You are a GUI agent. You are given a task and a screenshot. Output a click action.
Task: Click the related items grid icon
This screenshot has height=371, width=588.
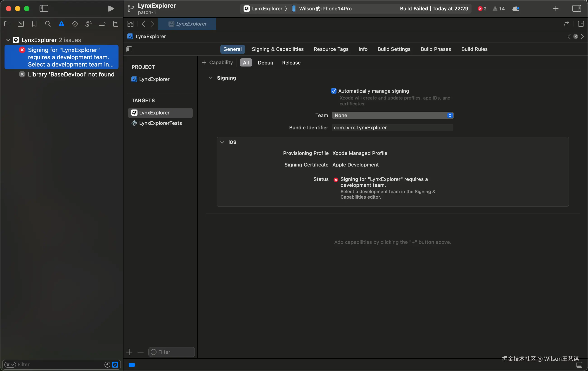coord(130,24)
